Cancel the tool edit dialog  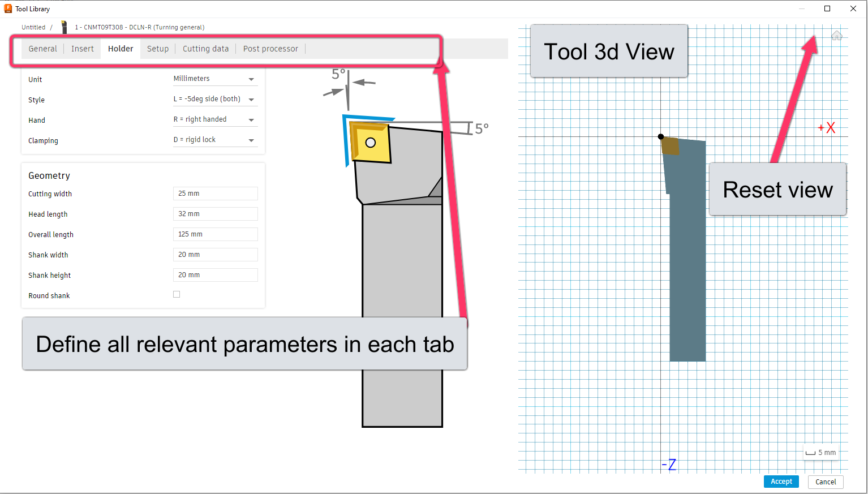826,482
